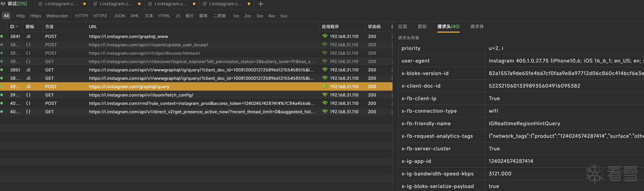Select the graphql_www request row URL
The width and height of the screenshot is (644, 191).
pyautogui.click(x=129, y=37)
